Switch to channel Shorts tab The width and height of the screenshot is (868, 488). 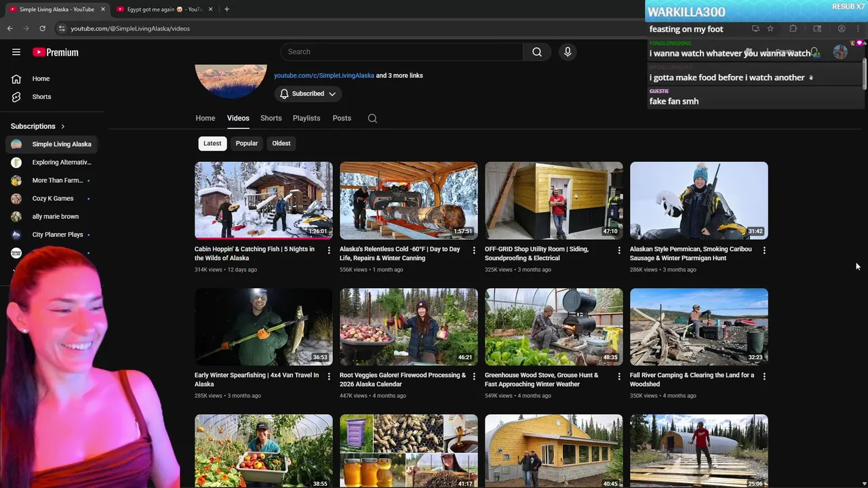271,119
